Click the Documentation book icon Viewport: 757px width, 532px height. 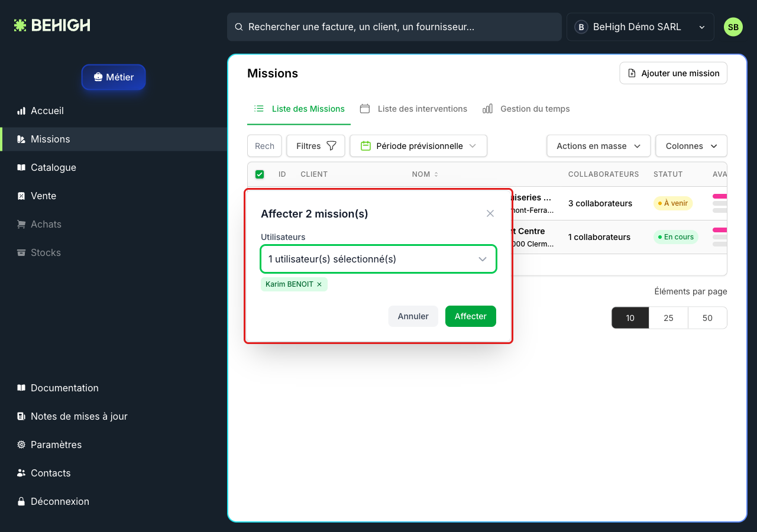tap(21, 388)
